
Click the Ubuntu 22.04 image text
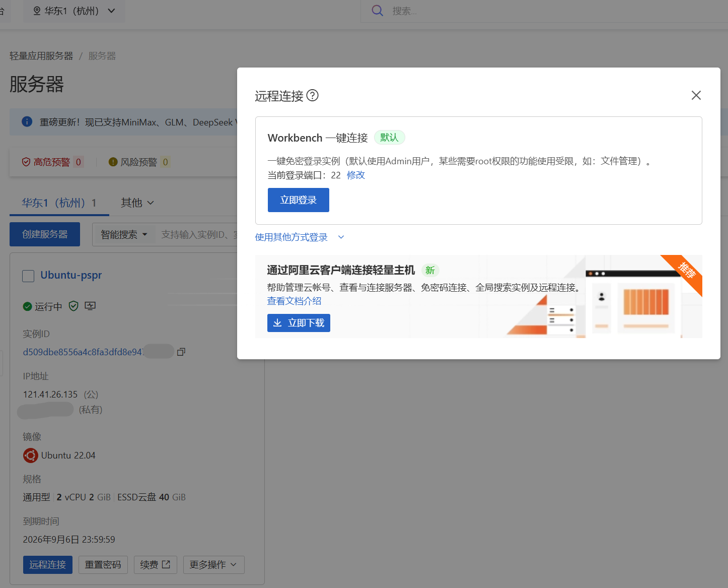[68, 455]
